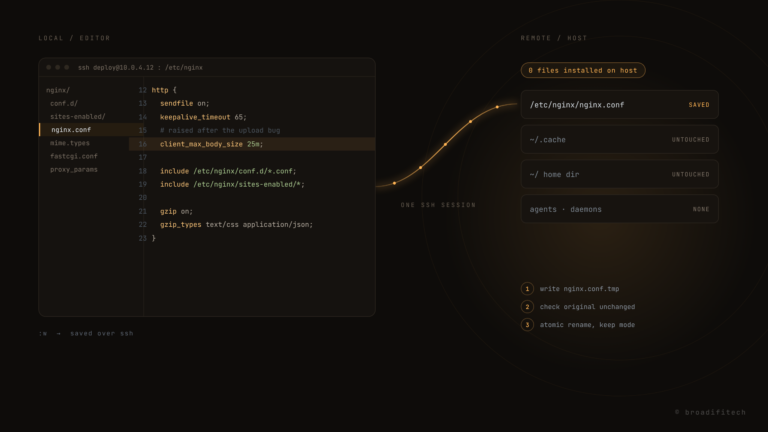Image resolution: width=768 pixels, height=432 pixels.
Task: Click the 'gzip_types text/css application/json;' line
Action: (x=236, y=224)
